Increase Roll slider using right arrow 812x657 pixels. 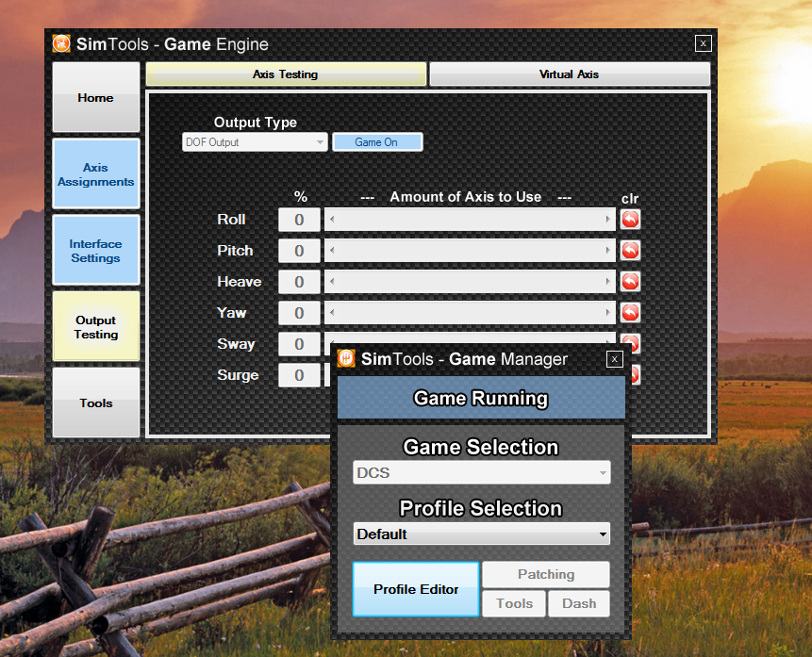(608, 220)
